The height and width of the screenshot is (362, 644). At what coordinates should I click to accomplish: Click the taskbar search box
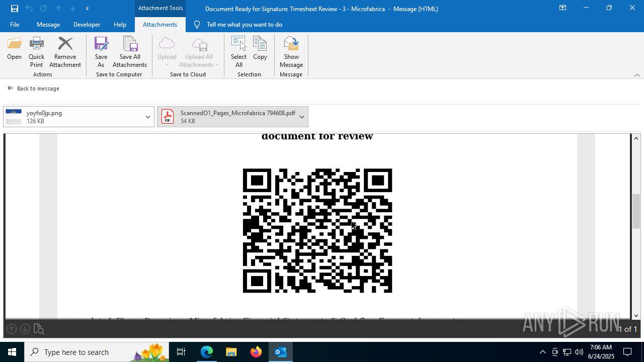pyautogui.click(x=97, y=352)
